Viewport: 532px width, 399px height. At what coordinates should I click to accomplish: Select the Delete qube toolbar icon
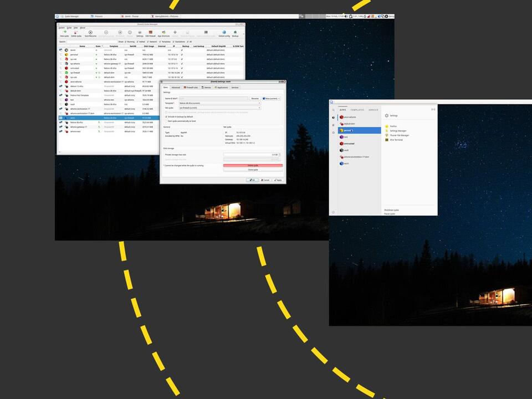click(75, 33)
